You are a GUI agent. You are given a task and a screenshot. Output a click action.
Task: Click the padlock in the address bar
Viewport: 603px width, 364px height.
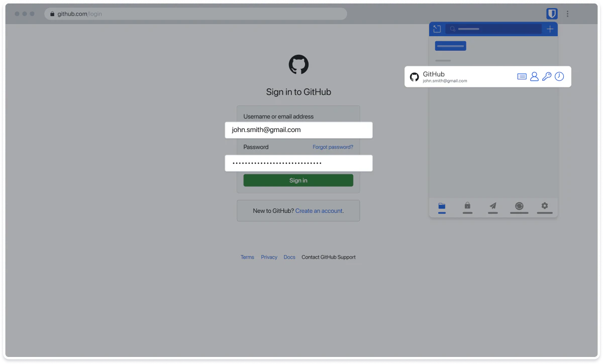click(x=52, y=14)
